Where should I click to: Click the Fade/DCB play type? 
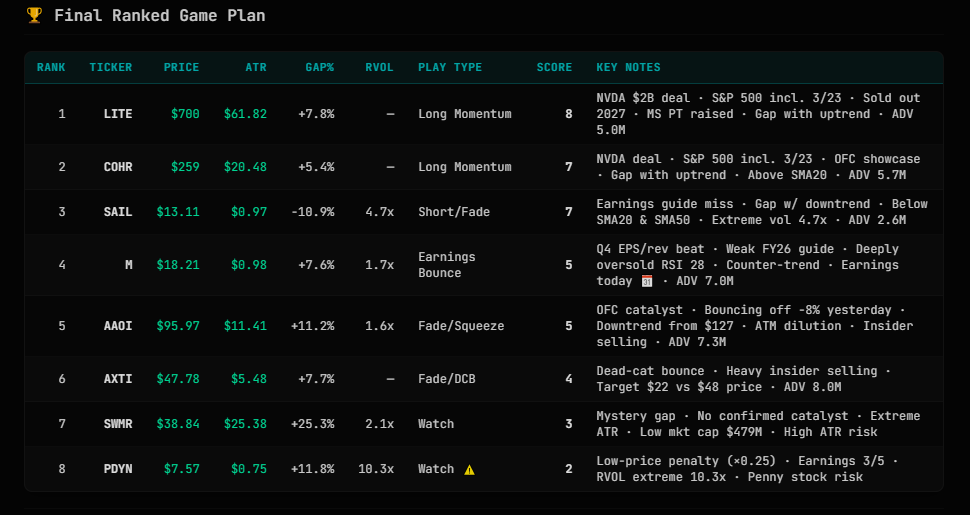447,379
